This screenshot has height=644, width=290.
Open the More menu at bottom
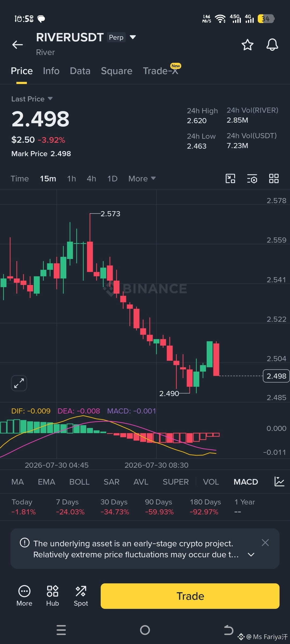click(x=24, y=596)
